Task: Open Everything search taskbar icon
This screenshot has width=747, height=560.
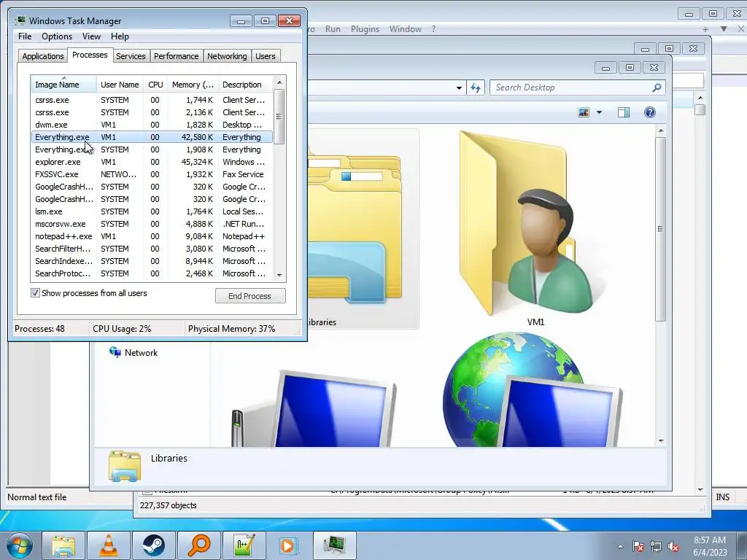Action: pos(198,545)
